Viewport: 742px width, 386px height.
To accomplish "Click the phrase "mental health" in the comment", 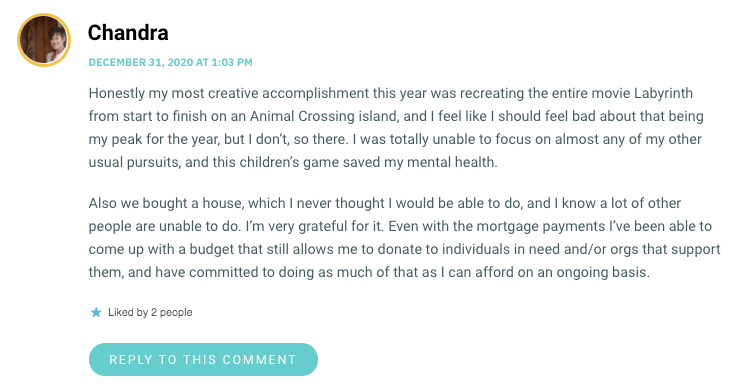I will pyautogui.click(x=451, y=162).
